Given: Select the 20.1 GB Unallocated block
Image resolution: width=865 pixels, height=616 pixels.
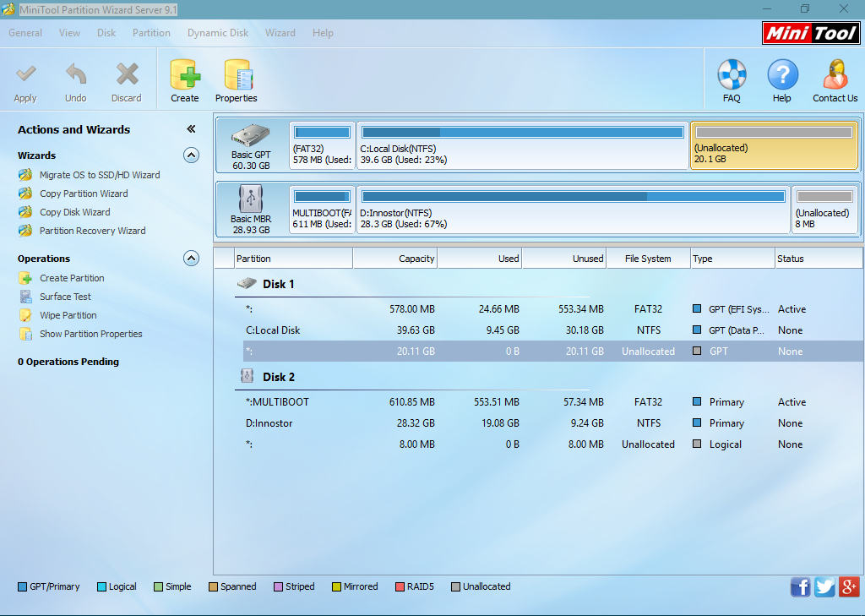Looking at the screenshot, I should coord(774,145).
